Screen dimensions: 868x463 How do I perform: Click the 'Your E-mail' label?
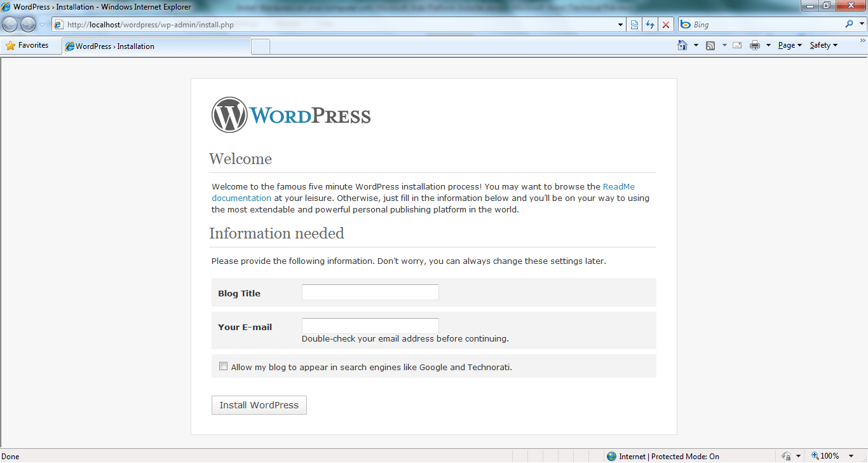[245, 327]
